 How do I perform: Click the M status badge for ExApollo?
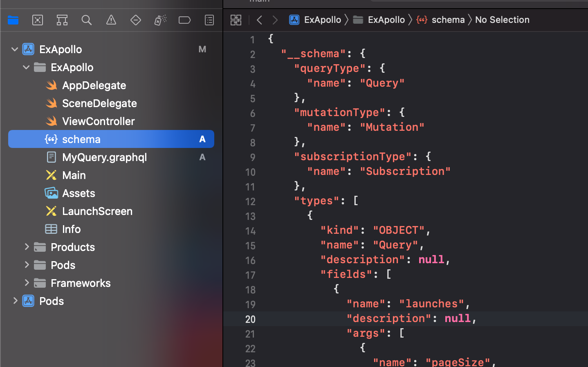tap(202, 49)
